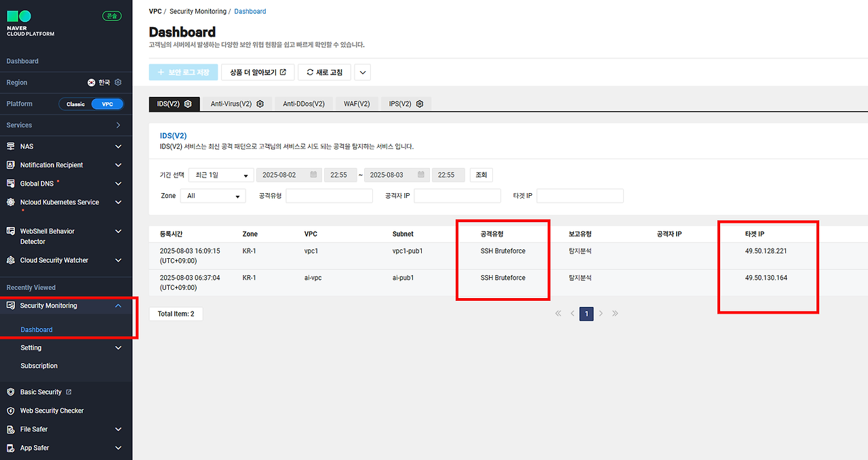
Task: Expand the Setting submenu
Action: coord(118,348)
